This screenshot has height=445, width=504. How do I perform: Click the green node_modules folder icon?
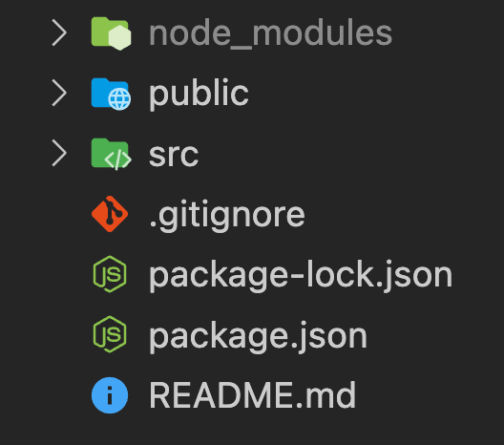pyautogui.click(x=111, y=33)
